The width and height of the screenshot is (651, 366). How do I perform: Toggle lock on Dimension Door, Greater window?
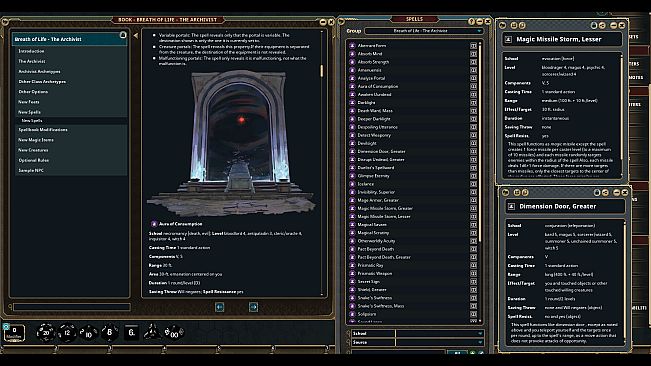597,193
